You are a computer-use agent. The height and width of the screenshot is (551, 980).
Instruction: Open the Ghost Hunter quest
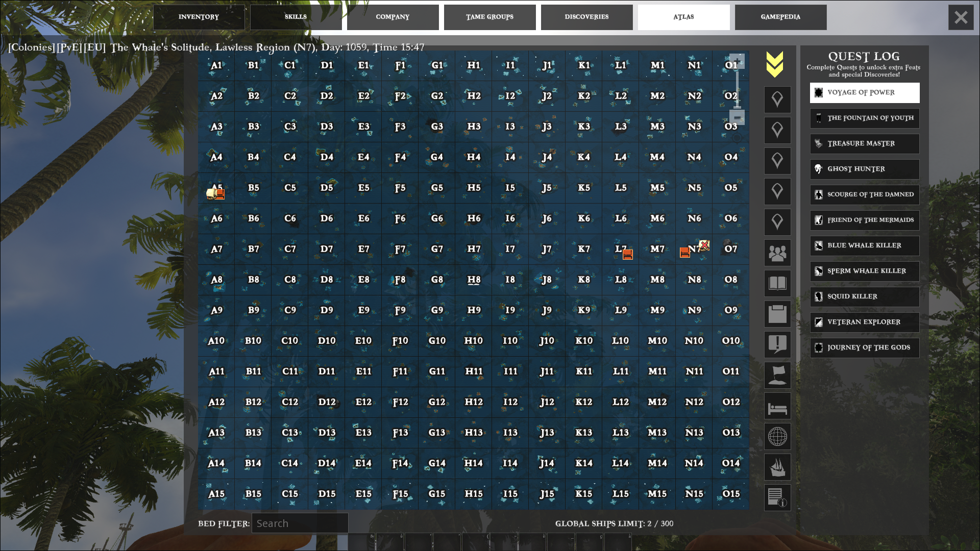click(x=865, y=169)
